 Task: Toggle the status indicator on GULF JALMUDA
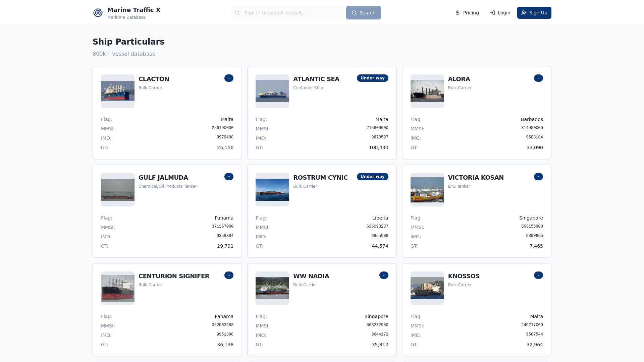pos(229,177)
